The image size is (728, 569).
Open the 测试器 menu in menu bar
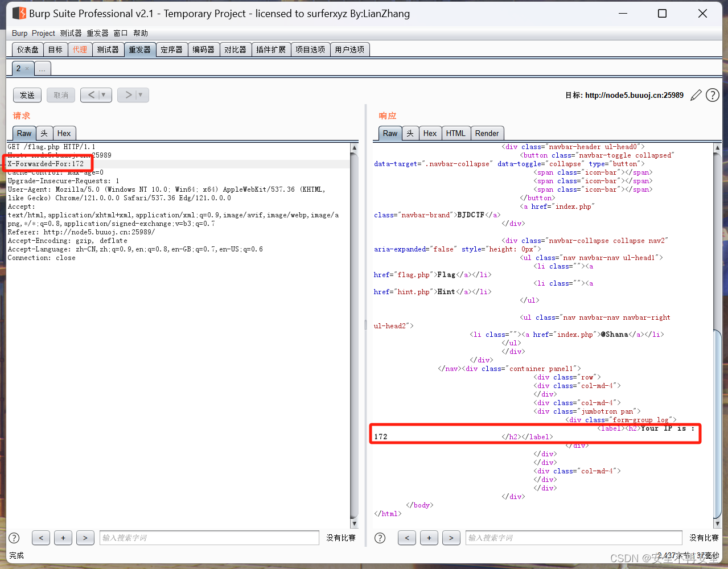71,33
